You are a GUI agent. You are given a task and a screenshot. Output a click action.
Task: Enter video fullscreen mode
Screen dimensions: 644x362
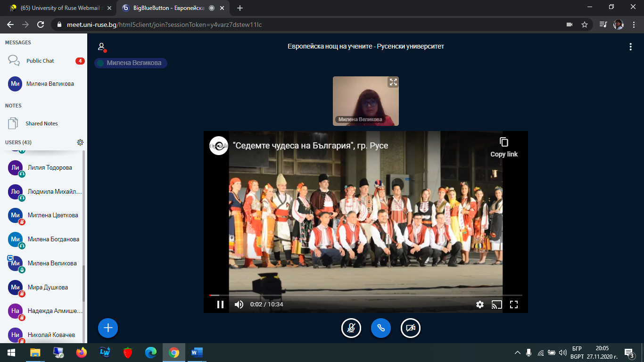point(514,304)
